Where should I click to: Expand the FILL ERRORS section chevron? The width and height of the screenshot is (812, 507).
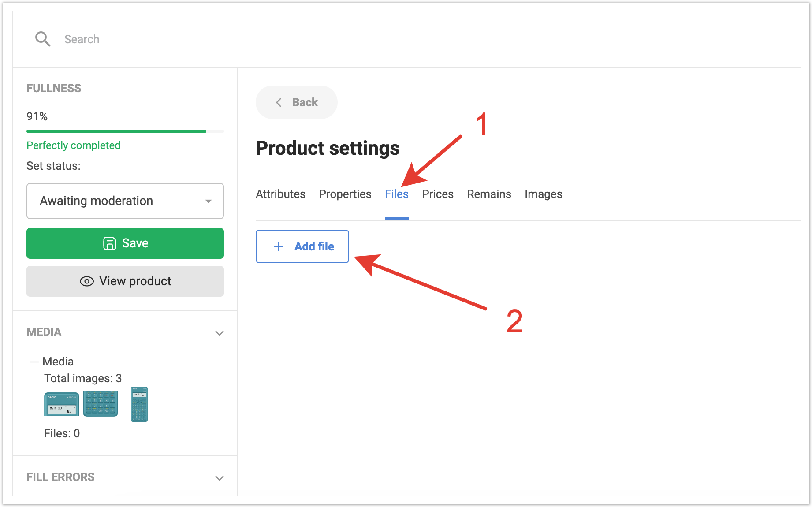[219, 478]
